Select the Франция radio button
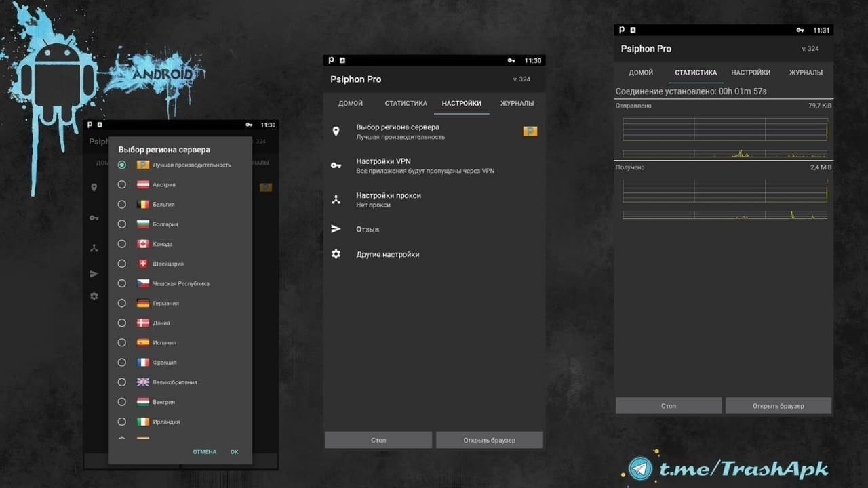 [x=122, y=362]
